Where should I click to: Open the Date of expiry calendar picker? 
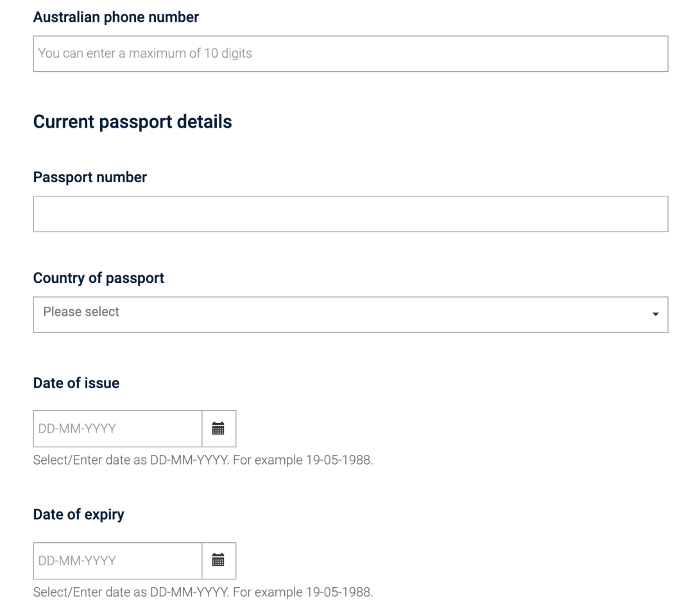pos(219,561)
